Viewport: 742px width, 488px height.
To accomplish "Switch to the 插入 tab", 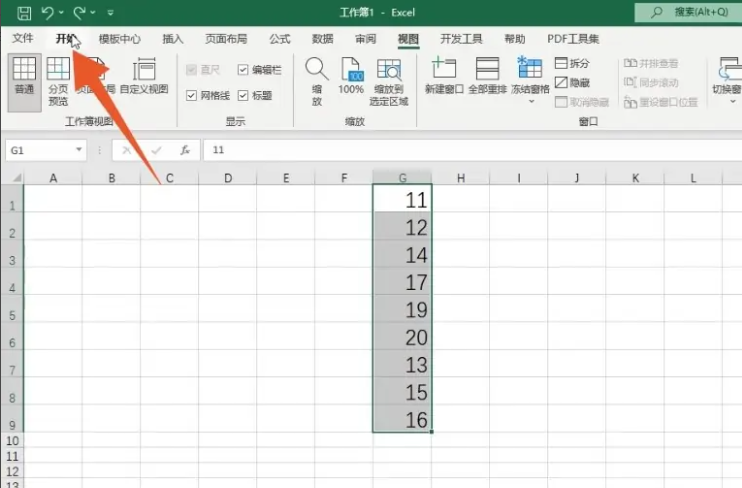I will click(x=173, y=39).
